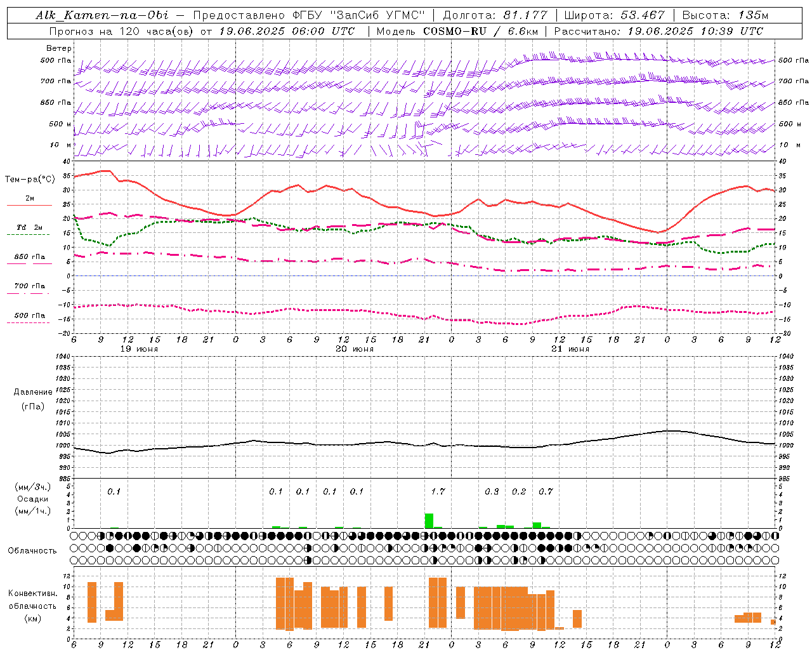Select the 21 июня date label
This screenshot has height=650, width=812.
coord(570,348)
